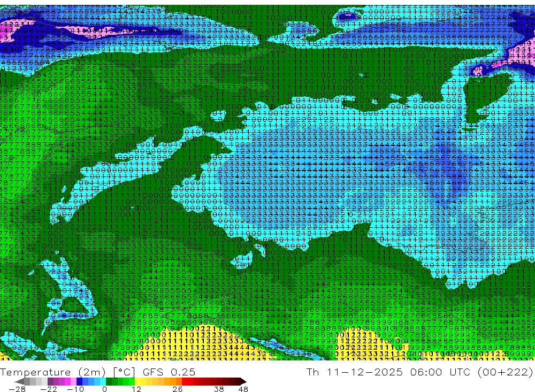Click the dark purple swatch in the legend
This screenshot has height=392, width=535.
coord(50,381)
